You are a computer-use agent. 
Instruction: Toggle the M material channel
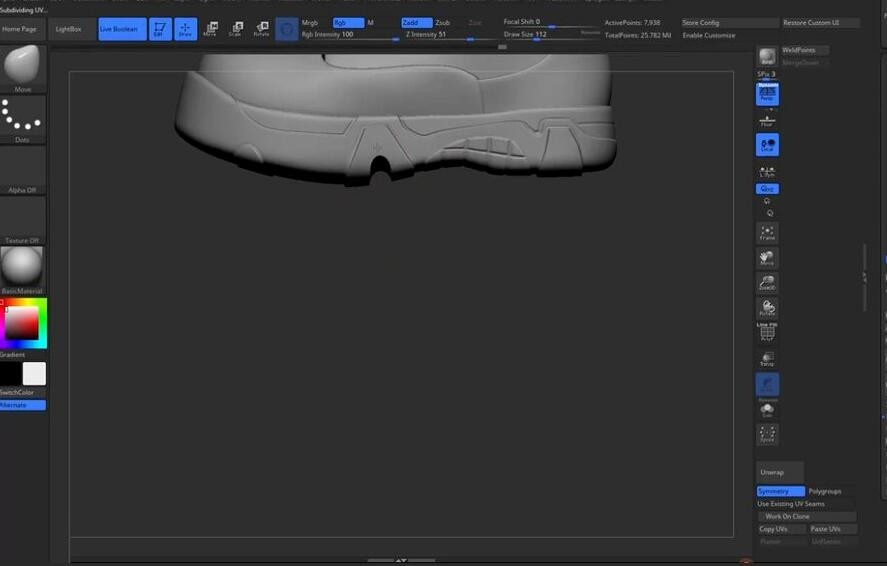371,23
